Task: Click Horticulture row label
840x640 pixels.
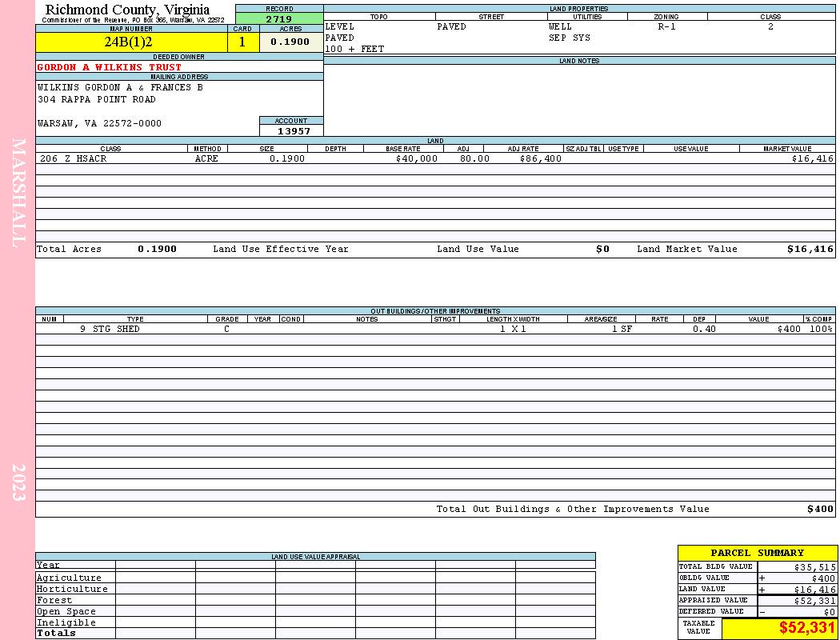Action: click(72, 589)
